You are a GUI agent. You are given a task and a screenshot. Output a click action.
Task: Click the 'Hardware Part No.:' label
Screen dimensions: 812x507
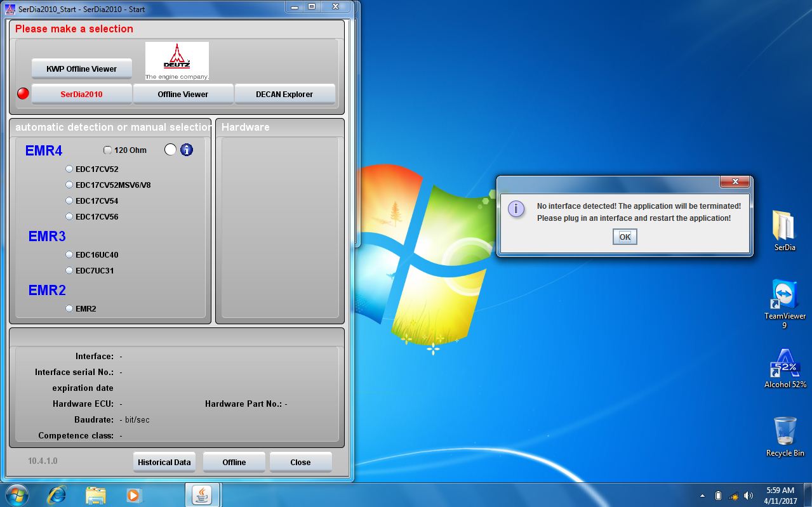[x=243, y=404]
